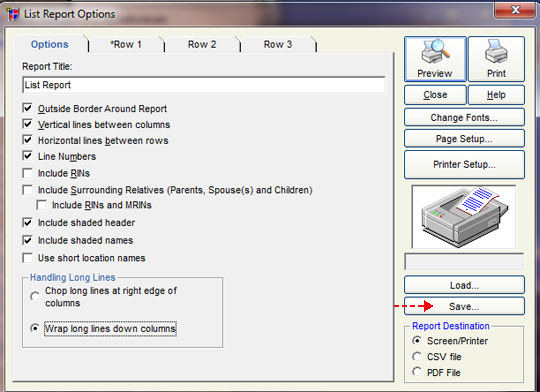This screenshot has height=392, width=540.
Task: Toggle Vertical lines between columns checkbox
Action: [28, 124]
